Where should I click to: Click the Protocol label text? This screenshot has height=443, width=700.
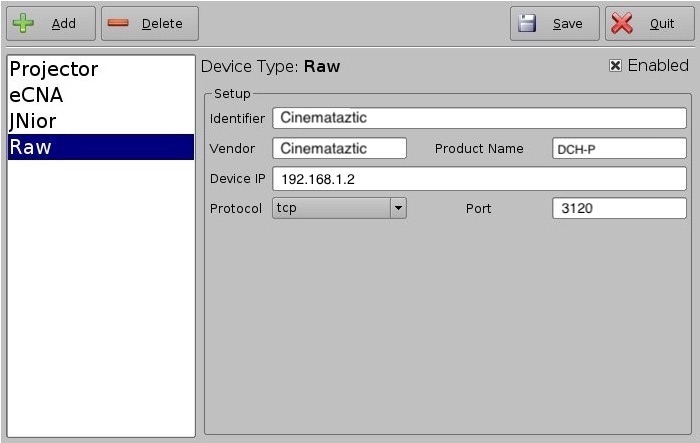236,209
